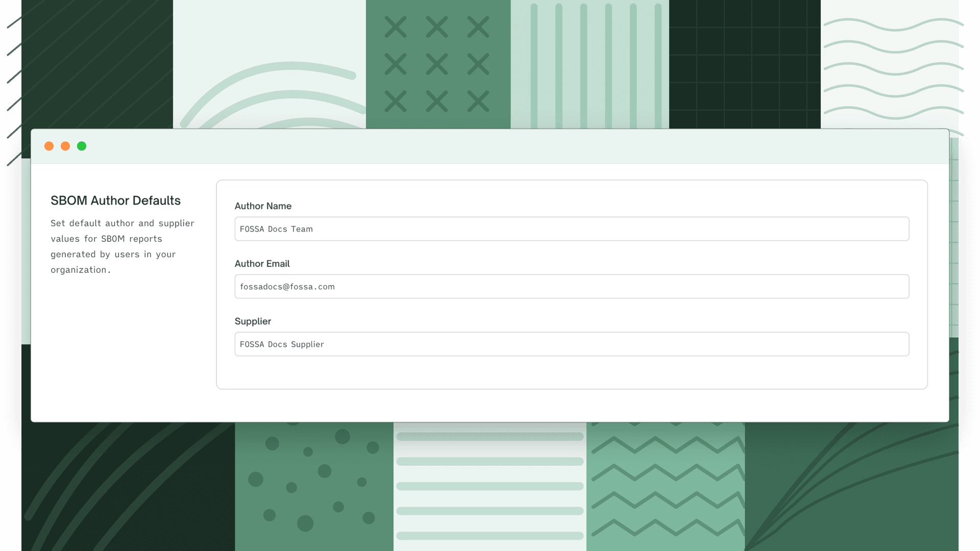Click the green maximize window dot
Image resolution: width=980 pixels, height=551 pixels.
click(x=82, y=146)
